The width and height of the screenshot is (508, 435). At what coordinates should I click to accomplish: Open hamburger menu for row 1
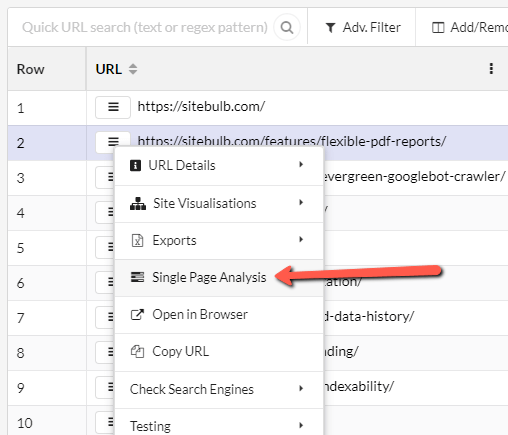click(x=113, y=107)
